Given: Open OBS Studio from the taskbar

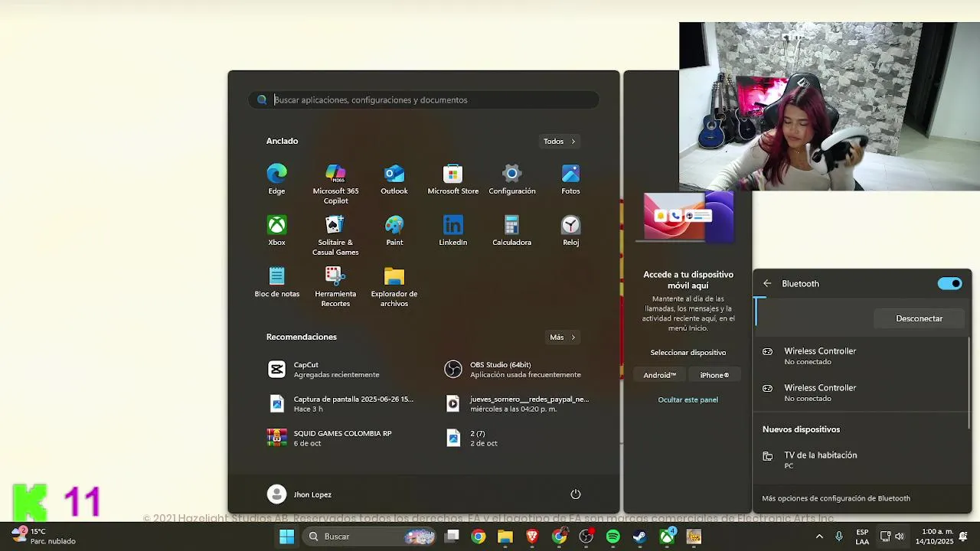Looking at the screenshot, I should point(586,536).
